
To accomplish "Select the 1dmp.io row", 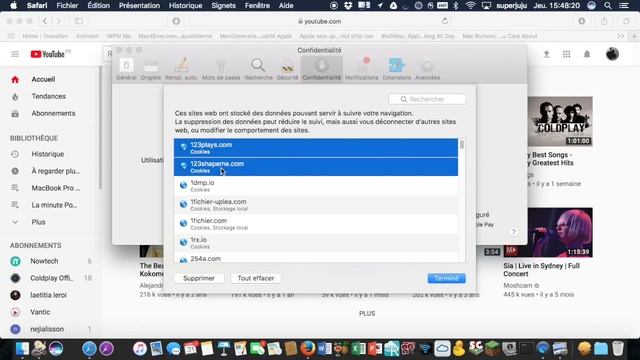I will [x=316, y=186].
